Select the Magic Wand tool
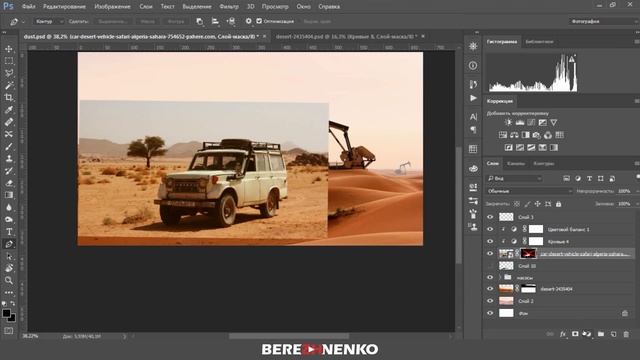Viewport: 640px width, 360px height. [9, 85]
